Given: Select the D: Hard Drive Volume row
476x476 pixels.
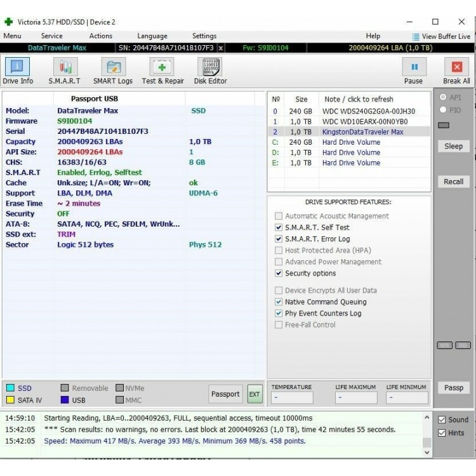Looking at the screenshot, I should click(x=349, y=153).
